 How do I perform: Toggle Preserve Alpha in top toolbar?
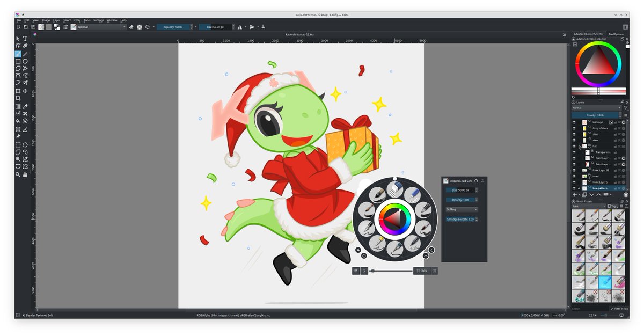coord(140,27)
